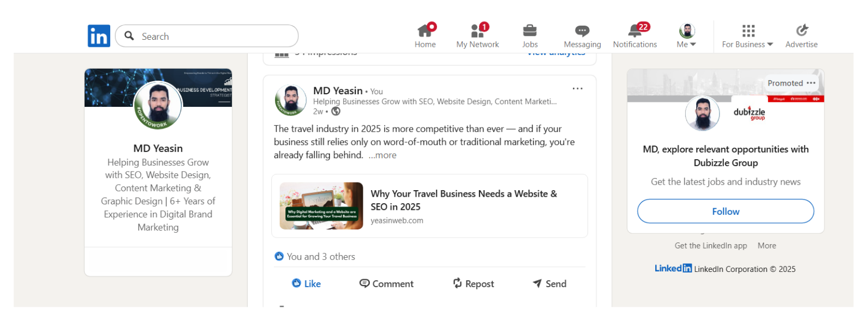Screen dimensions: 868x321
Task: Click the Send button
Action: (x=549, y=283)
